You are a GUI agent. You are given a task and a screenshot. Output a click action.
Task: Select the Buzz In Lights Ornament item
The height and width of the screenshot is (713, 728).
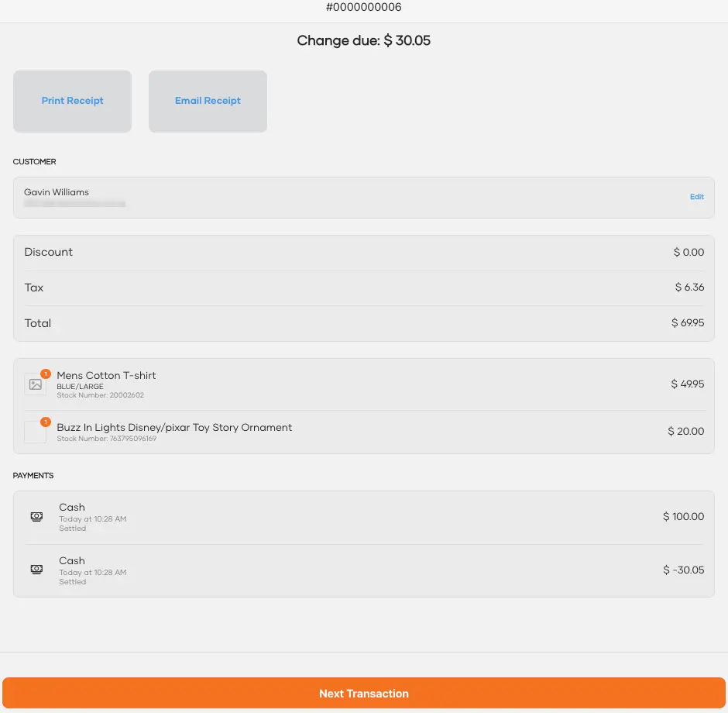click(x=364, y=432)
